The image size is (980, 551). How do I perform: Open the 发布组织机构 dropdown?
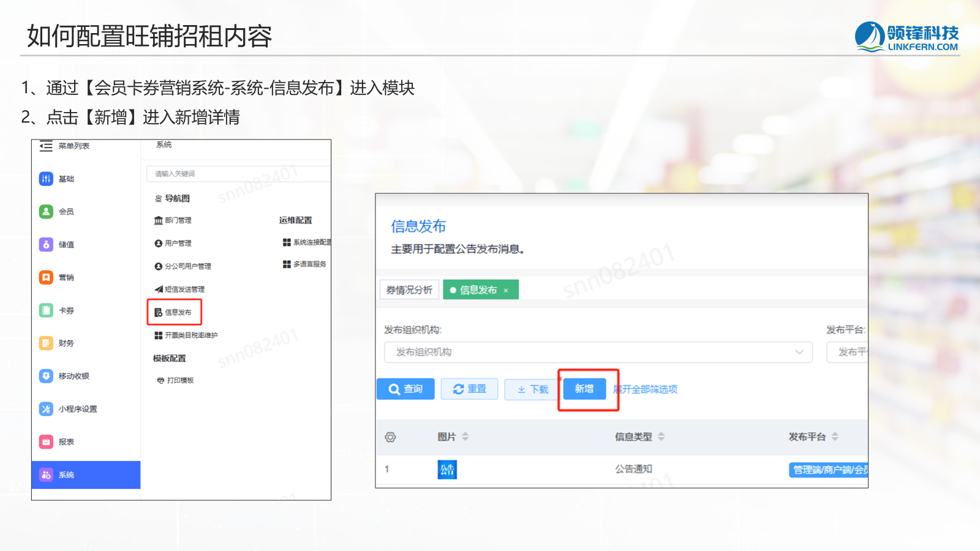click(x=598, y=352)
